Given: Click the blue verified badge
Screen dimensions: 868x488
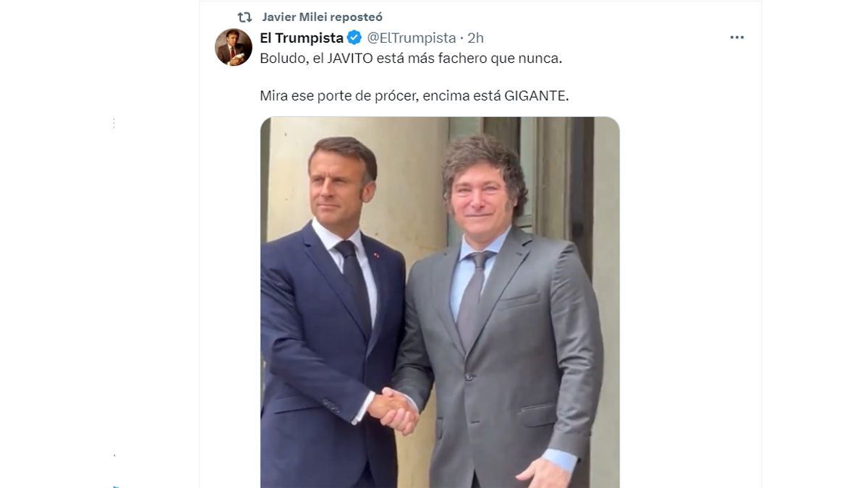Looking at the screenshot, I should click(x=354, y=38).
